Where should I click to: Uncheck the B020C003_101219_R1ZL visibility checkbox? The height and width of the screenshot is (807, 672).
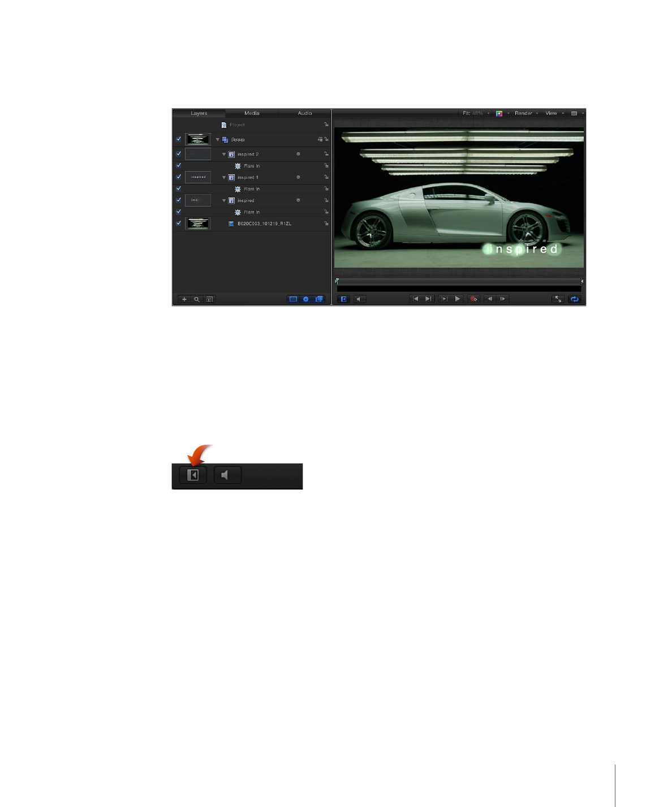coord(179,224)
